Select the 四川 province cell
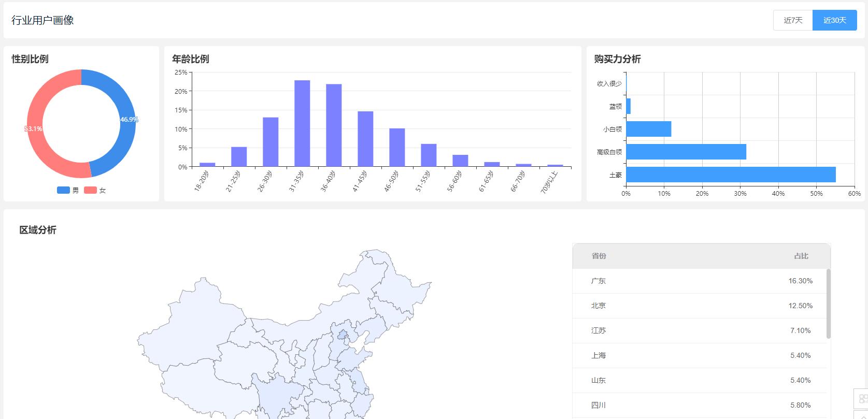The height and width of the screenshot is (419, 868). (599, 405)
